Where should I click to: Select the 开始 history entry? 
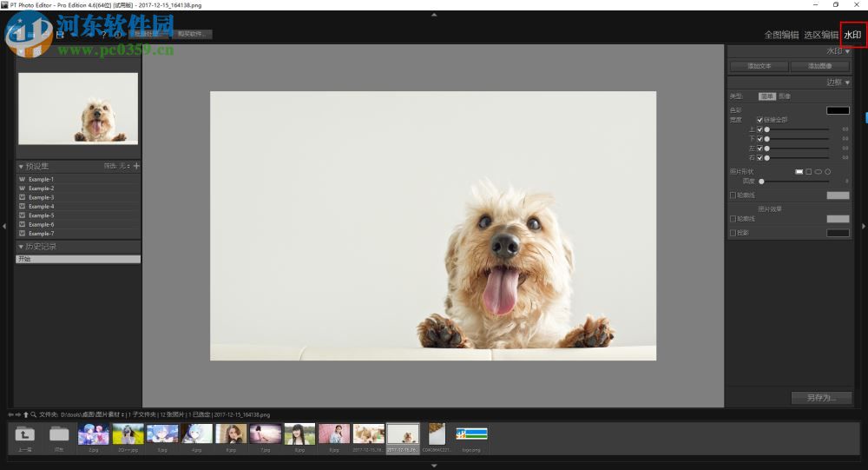click(77, 259)
